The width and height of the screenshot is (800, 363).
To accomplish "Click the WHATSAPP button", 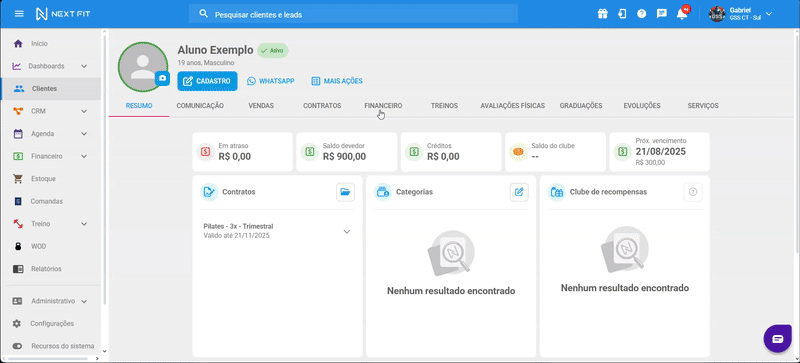I will coord(271,81).
